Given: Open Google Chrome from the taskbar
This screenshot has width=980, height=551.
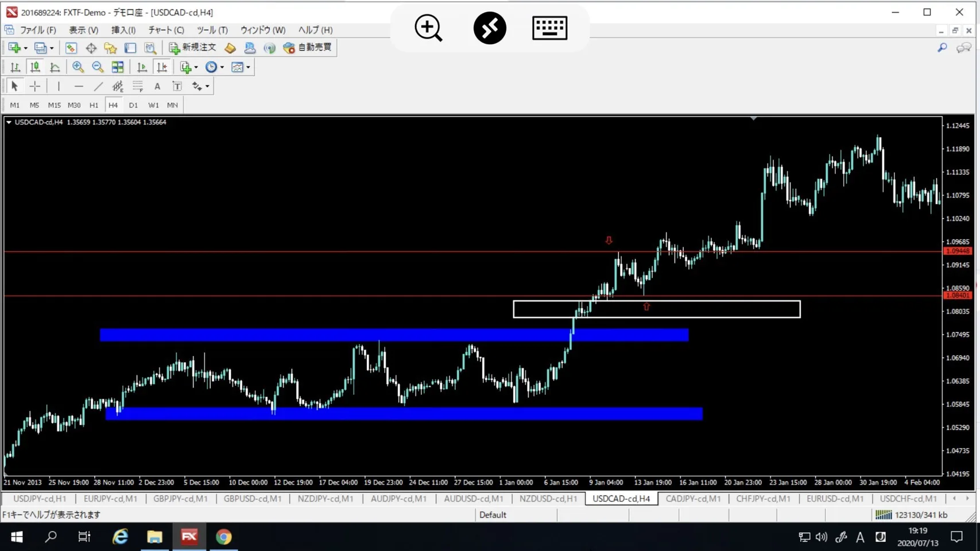Looking at the screenshot, I should pyautogui.click(x=223, y=537).
